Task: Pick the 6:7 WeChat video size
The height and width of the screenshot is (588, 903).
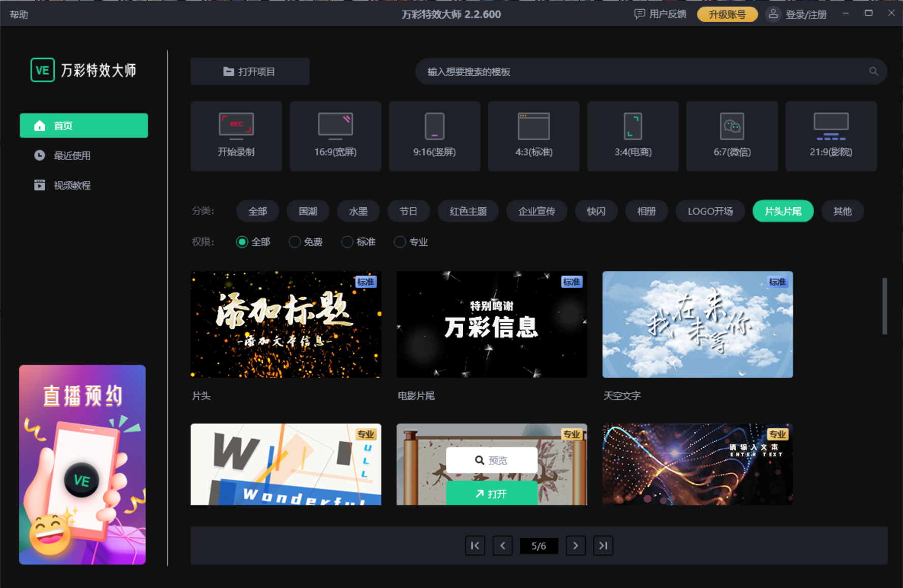Action: 732,136
